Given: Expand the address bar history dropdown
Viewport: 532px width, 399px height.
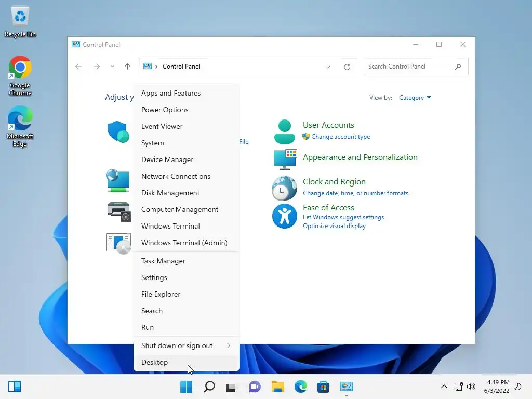Looking at the screenshot, I should pos(328,67).
